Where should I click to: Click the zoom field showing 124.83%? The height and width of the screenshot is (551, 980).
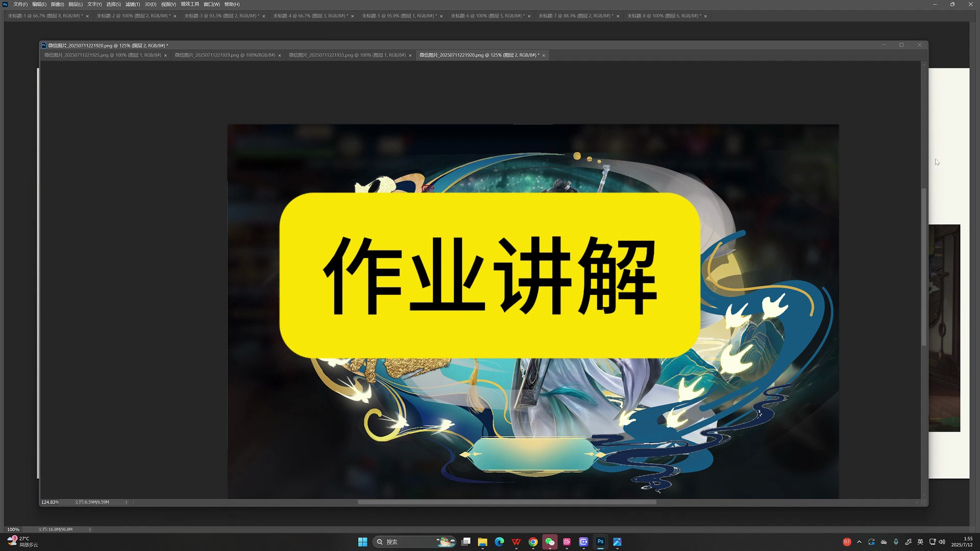click(x=50, y=502)
